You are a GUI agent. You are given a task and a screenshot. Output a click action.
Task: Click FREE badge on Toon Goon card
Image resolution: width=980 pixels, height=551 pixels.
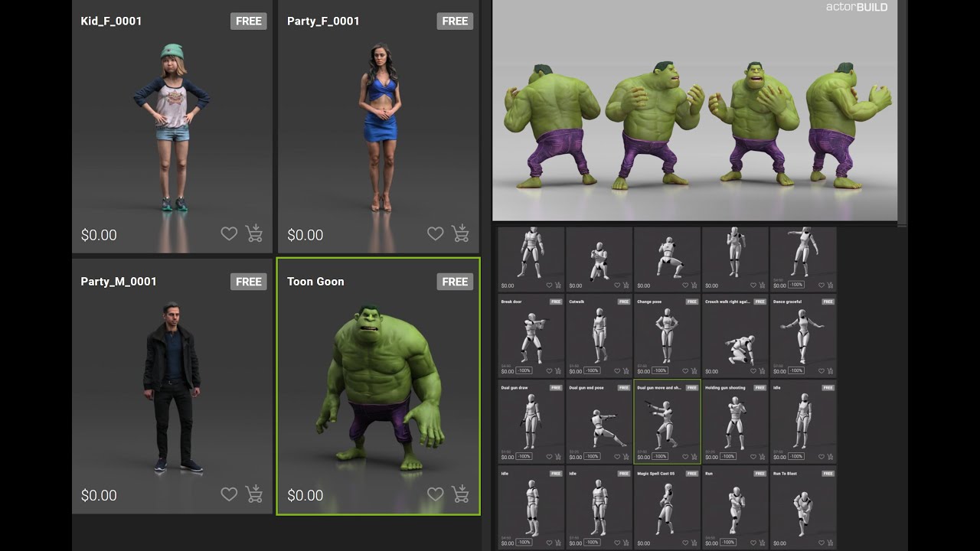click(455, 282)
